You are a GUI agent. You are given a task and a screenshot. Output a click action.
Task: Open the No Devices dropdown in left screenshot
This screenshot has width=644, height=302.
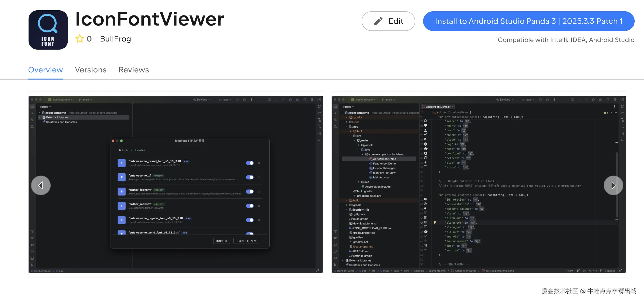[x=201, y=100]
